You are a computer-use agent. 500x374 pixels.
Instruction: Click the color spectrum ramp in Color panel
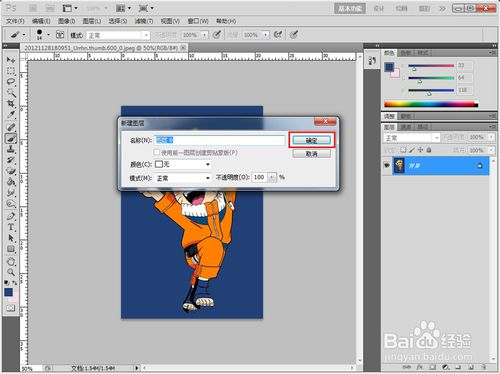[431, 104]
